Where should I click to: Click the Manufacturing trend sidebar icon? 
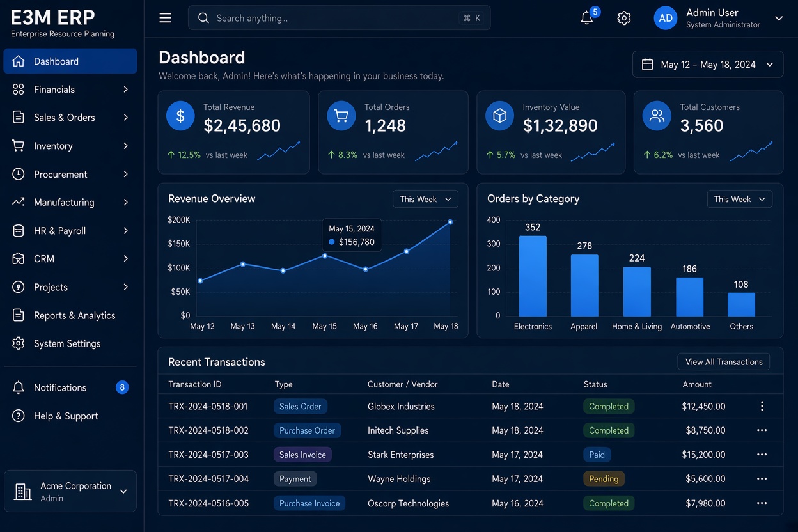tap(19, 202)
